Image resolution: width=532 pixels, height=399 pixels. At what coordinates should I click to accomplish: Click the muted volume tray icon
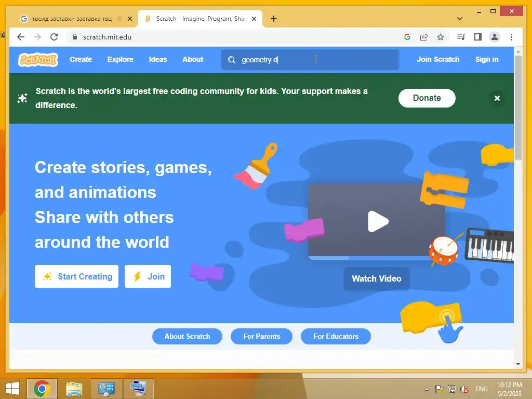pos(464,389)
